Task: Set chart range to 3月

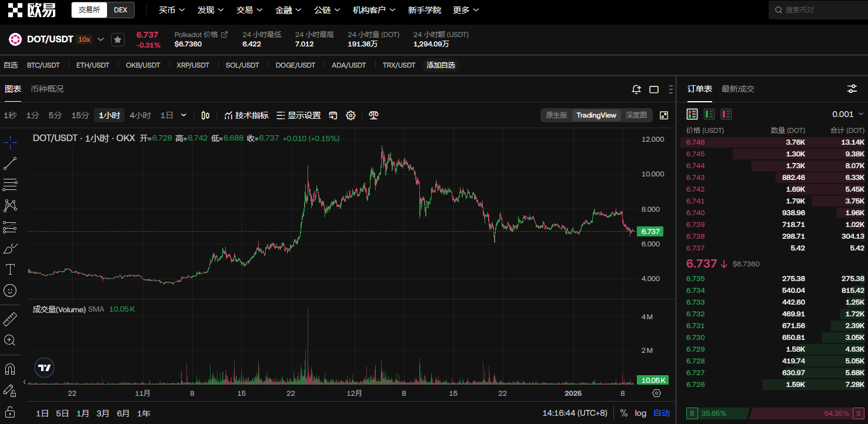Action: coord(103,413)
